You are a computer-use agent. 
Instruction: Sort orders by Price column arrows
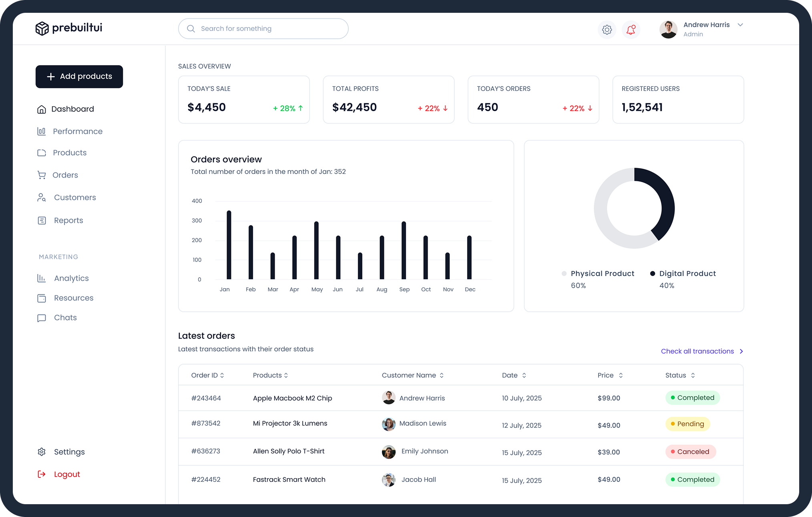pos(621,375)
